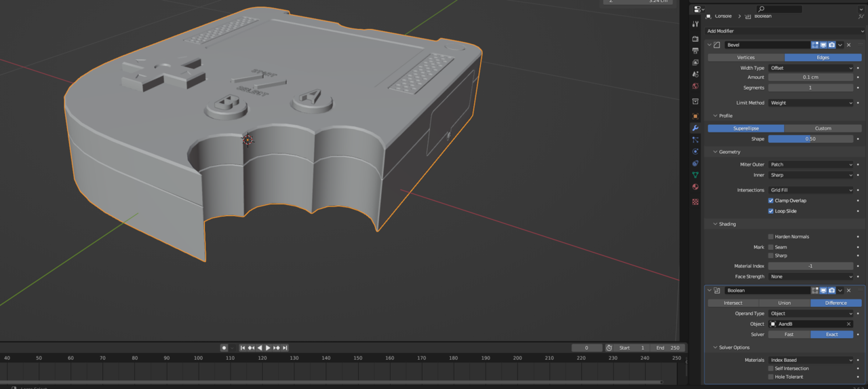Toggle Boolean modifier edit mode display
868x389 pixels.
click(x=815, y=291)
